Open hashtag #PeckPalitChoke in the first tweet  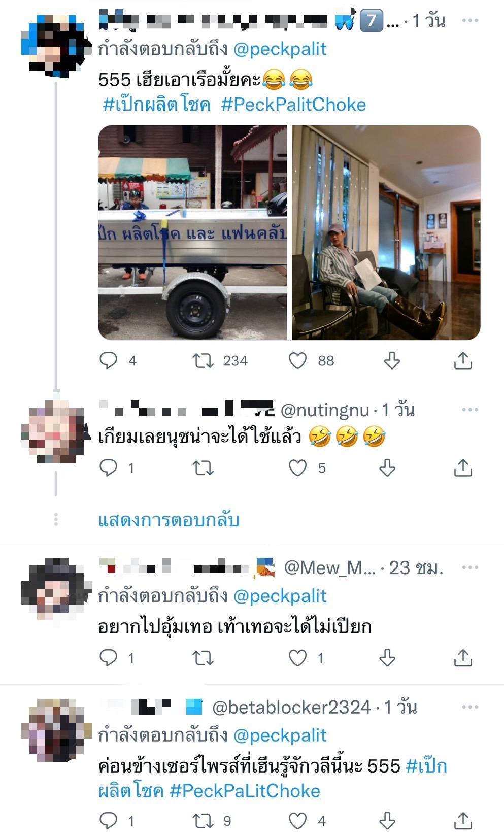pos(293,105)
